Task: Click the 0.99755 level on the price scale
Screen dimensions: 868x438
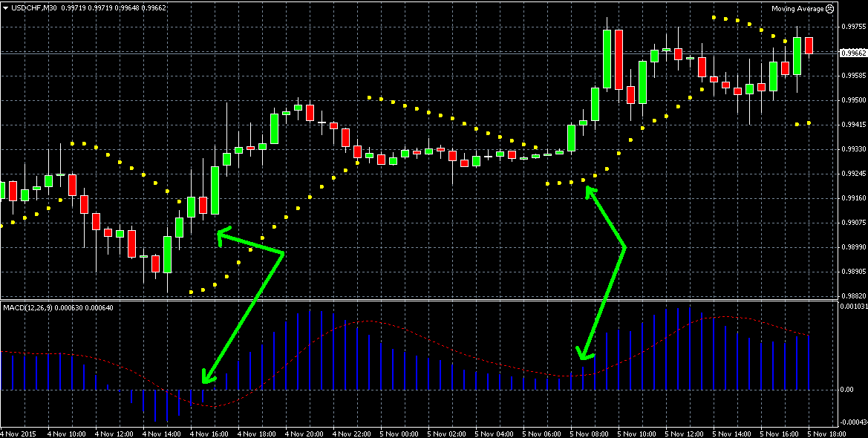Action: (x=852, y=27)
